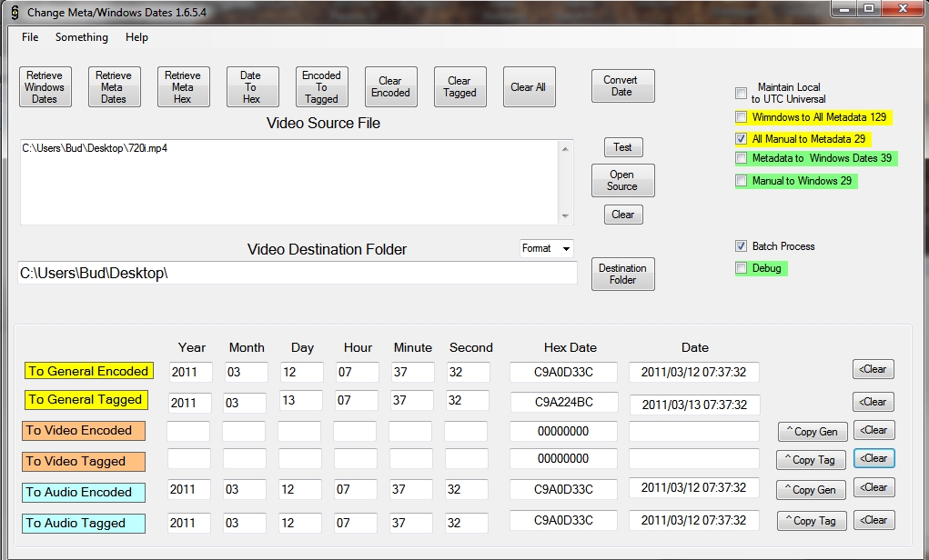Click Day field in General Tagged row
Viewport: 929px width, 560px height.
pyautogui.click(x=301, y=400)
